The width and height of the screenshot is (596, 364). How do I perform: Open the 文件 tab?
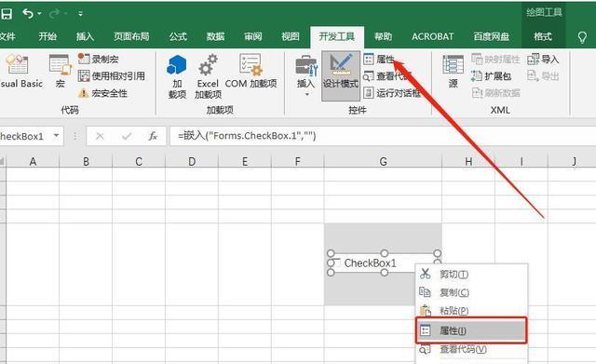point(7,36)
